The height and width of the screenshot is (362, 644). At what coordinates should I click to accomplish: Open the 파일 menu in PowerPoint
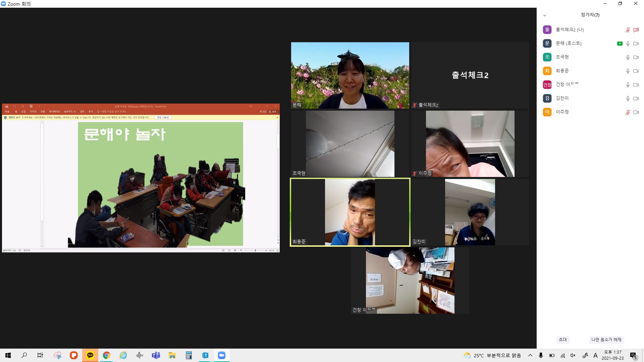point(7,112)
